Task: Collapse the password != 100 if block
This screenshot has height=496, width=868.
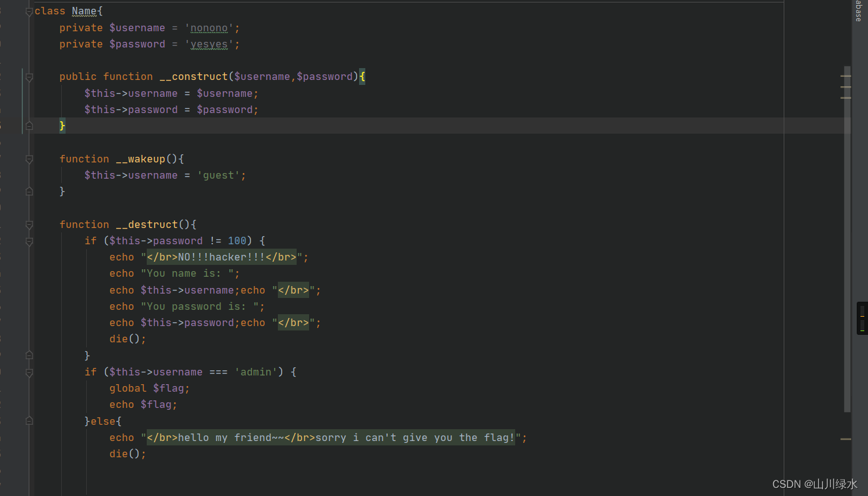Action: pyautogui.click(x=29, y=241)
